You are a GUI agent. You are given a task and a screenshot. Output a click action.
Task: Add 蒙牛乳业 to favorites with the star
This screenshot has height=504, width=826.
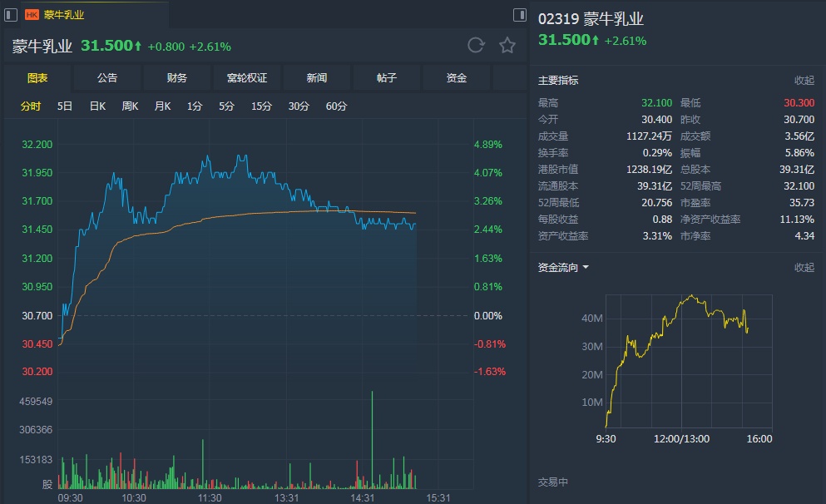point(507,46)
